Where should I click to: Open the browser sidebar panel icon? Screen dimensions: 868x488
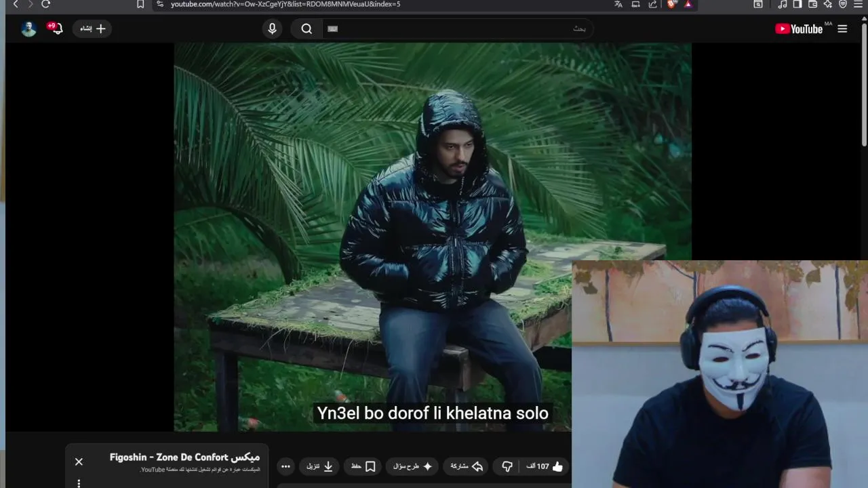pyautogui.click(x=797, y=4)
